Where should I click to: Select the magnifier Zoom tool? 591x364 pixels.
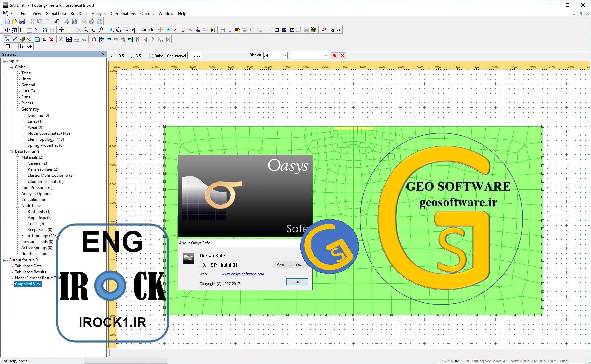click(86, 30)
